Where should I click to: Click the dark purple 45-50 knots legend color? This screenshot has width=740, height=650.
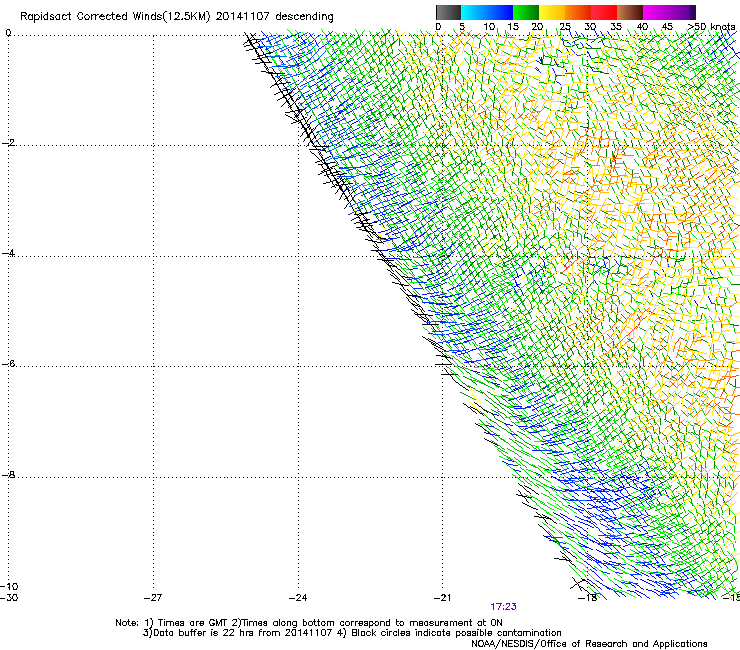coord(682,12)
